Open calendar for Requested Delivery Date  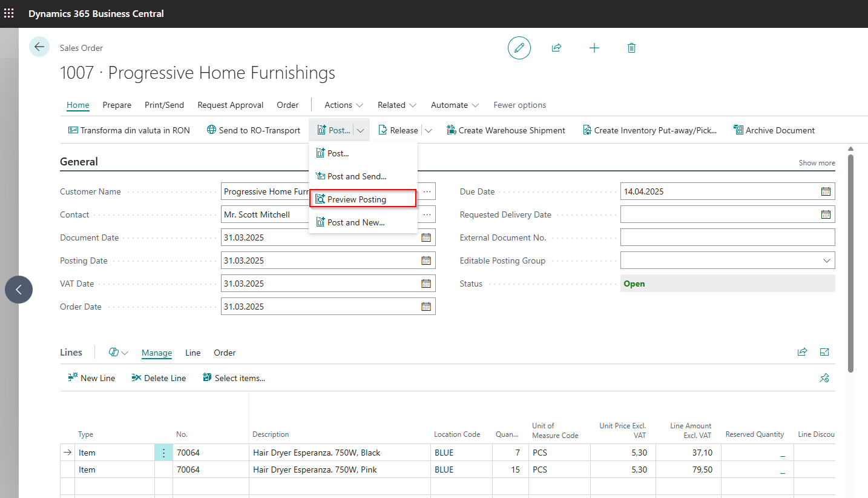(826, 214)
